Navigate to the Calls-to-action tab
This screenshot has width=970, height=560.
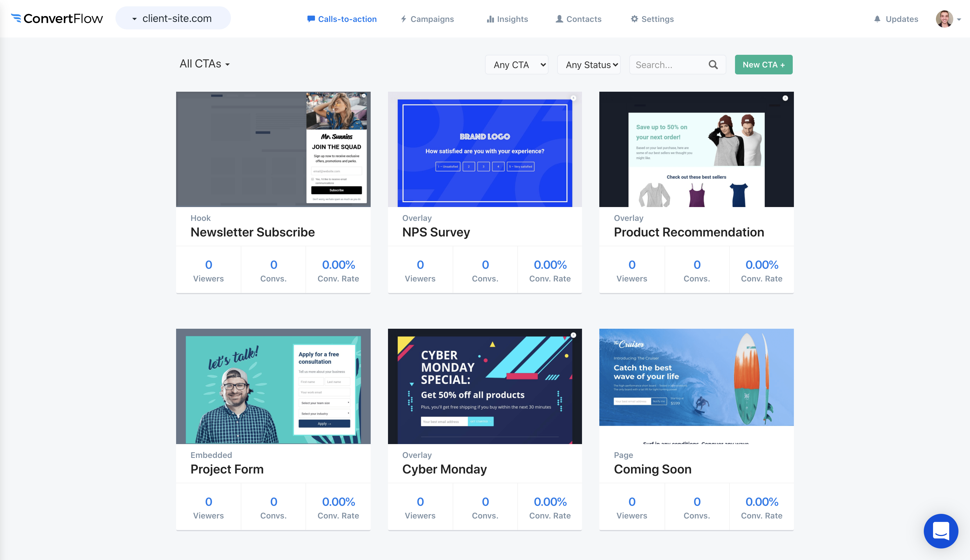[x=342, y=19]
